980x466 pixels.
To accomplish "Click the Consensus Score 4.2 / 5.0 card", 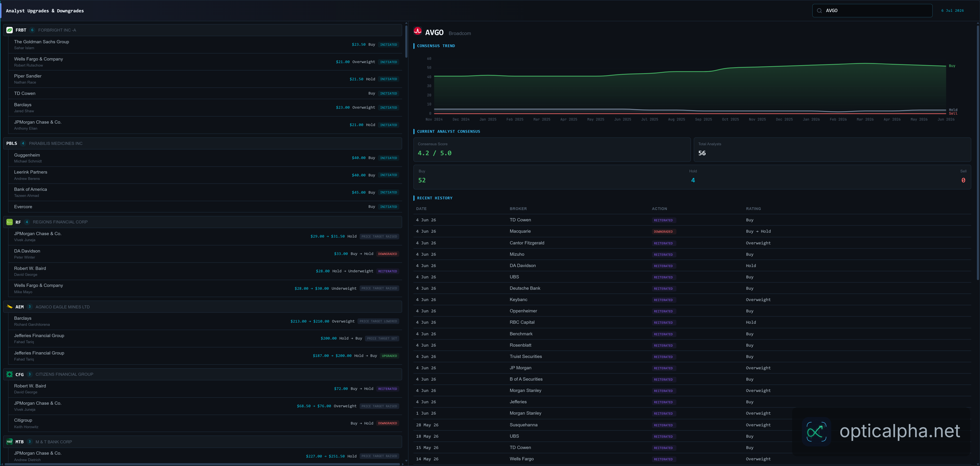I will (x=552, y=150).
